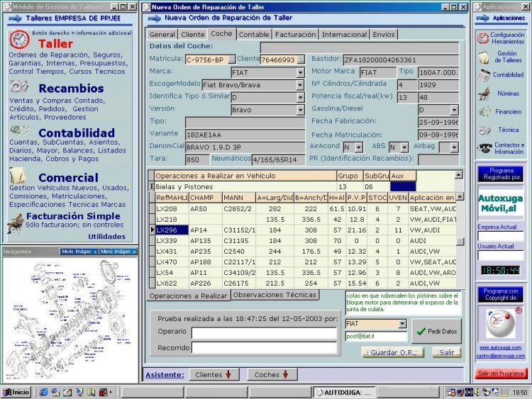This screenshot has width=532, height=399.
Task: Click the Salir button
Action: (447, 352)
